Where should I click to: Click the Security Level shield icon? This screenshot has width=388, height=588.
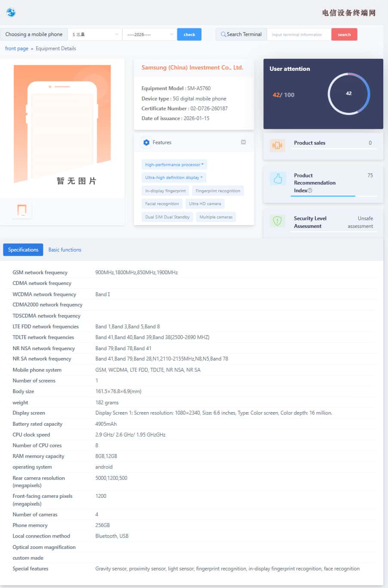pyautogui.click(x=278, y=221)
